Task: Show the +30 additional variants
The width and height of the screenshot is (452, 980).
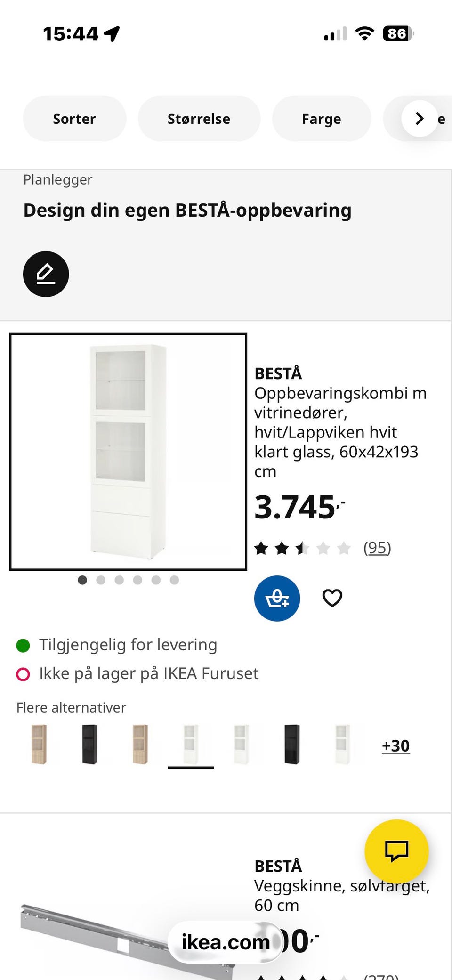Action: click(395, 745)
